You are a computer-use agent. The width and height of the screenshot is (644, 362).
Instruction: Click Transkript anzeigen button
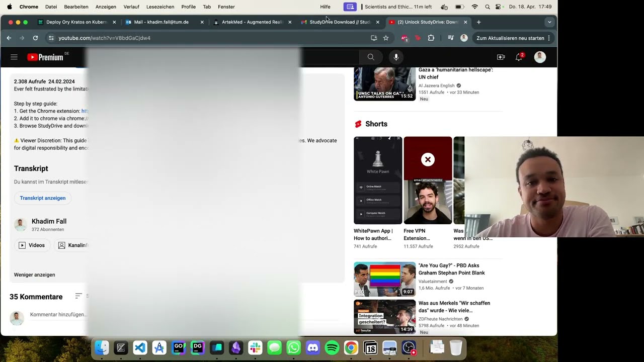(x=43, y=198)
